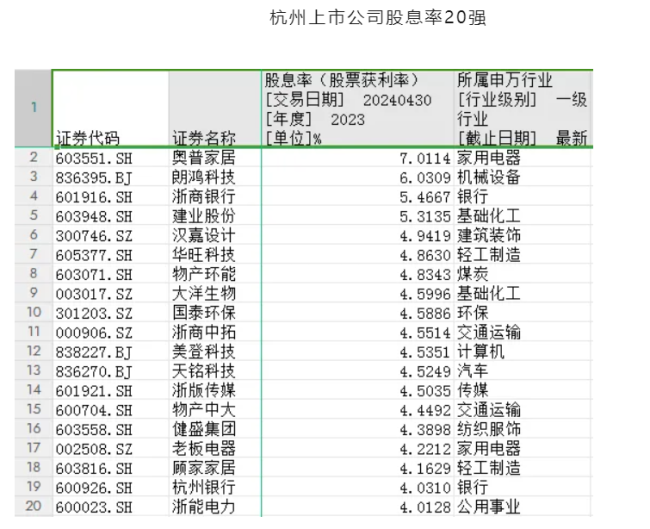Viewport: 650px width, 529px height.
Task: Select the 建业股份 name cell
Action: tap(215, 216)
